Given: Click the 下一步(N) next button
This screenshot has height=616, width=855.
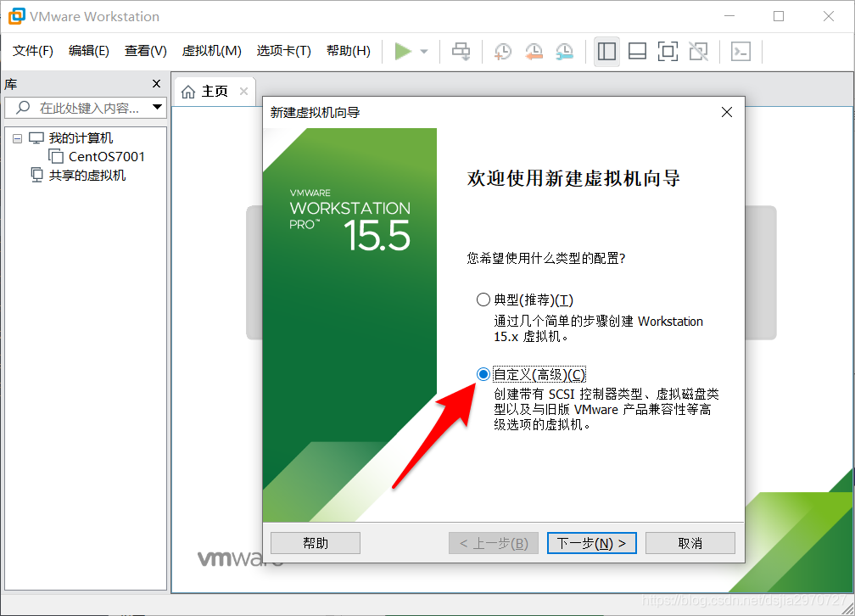Looking at the screenshot, I should (x=592, y=543).
